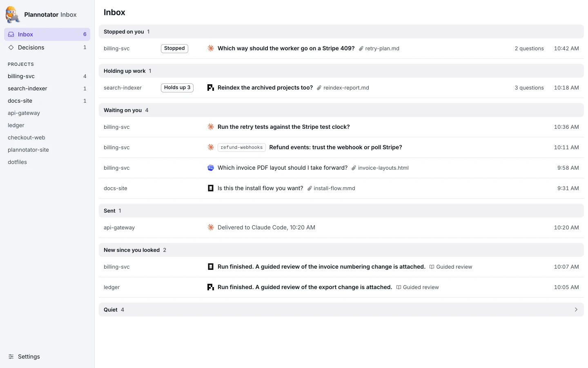Image resolution: width=588 pixels, height=368 pixels.
Task: Click the agent icon beside Run the retry tests
Action: click(211, 127)
